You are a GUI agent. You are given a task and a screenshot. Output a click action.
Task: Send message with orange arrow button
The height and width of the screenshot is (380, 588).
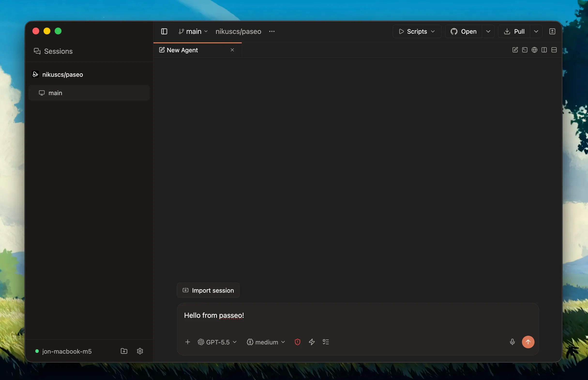[x=528, y=342]
